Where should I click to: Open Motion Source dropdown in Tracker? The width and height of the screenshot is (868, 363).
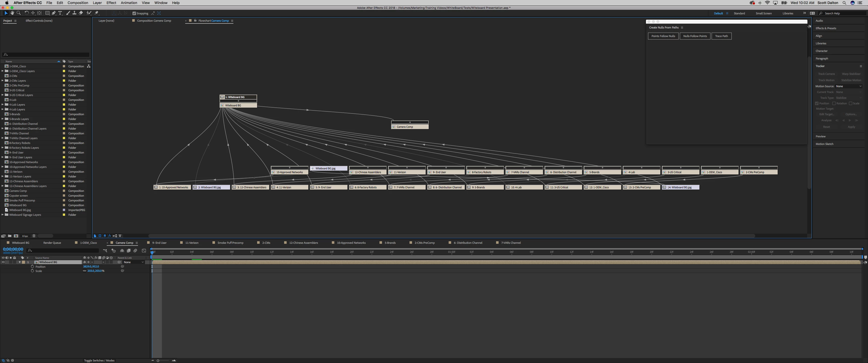tap(849, 86)
